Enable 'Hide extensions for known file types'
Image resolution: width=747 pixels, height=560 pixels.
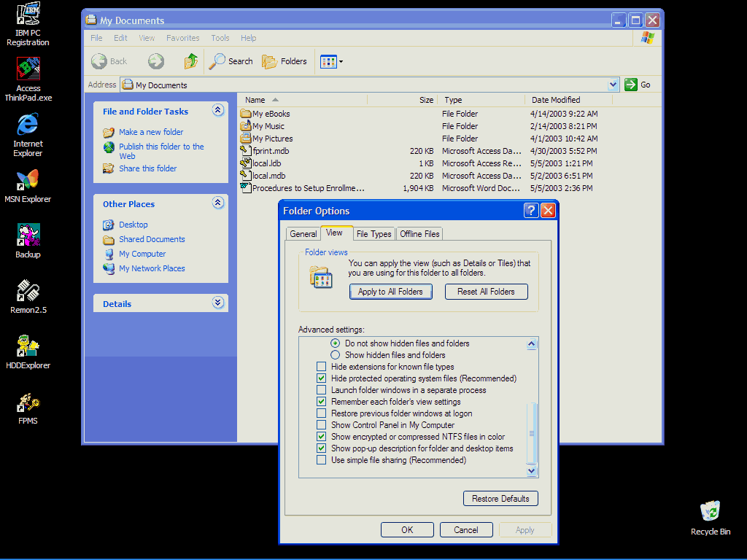click(x=322, y=367)
